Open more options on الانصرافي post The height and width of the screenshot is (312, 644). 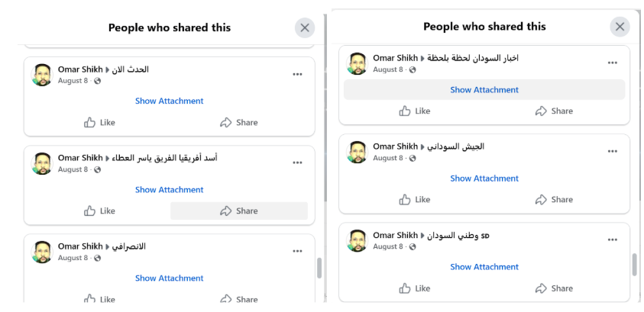tap(297, 252)
